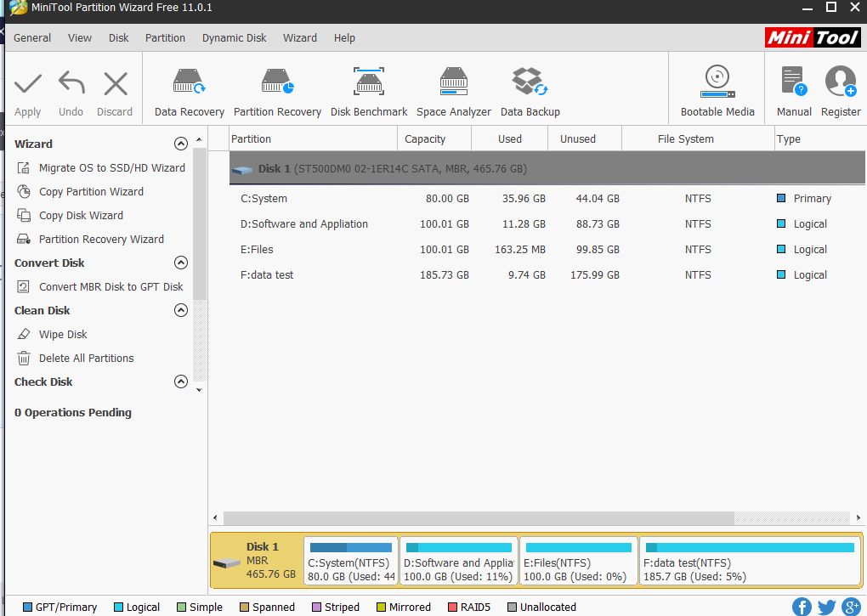Image resolution: width=867 pixels, height=616 pixels.
Task: Click the Primary type color square for C:System
Action: click(781, 198)
